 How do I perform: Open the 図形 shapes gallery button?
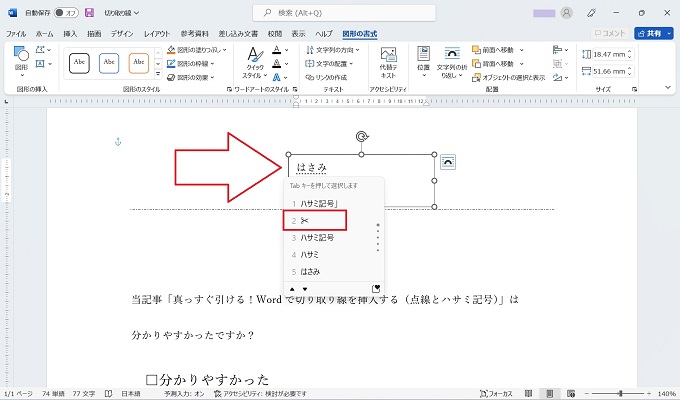[21, 62]
